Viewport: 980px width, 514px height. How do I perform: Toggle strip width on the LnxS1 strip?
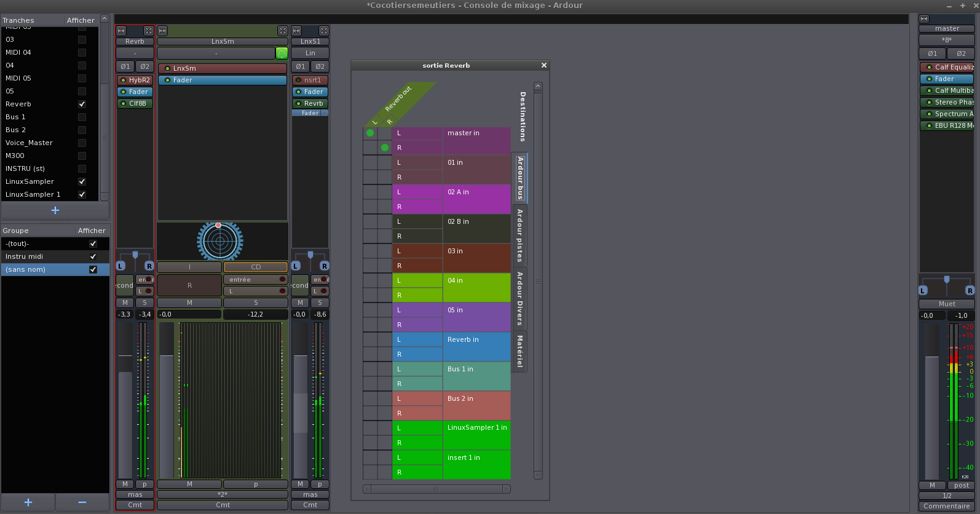[296, 31]
